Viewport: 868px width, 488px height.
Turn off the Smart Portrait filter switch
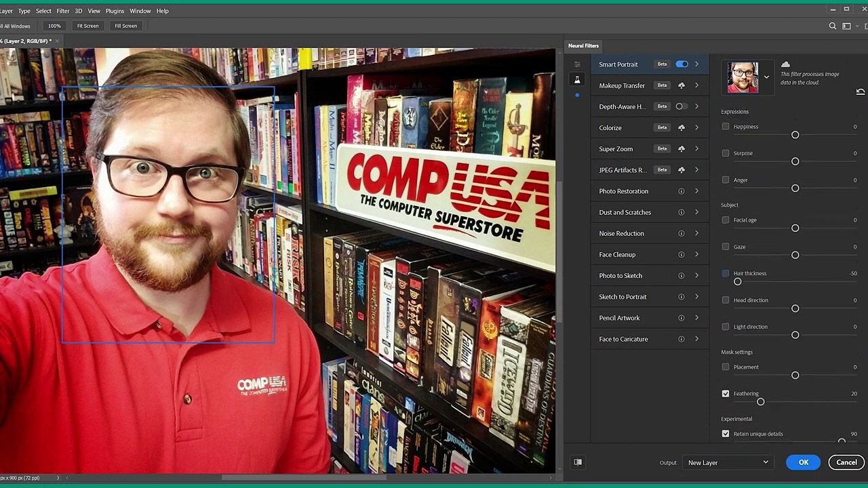point(682,64)
